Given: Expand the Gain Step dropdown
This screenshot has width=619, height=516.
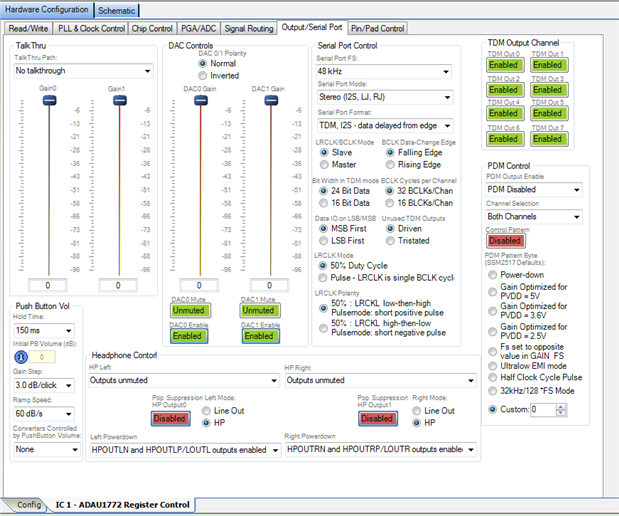Looking at the screenshot, I should 44,385.
